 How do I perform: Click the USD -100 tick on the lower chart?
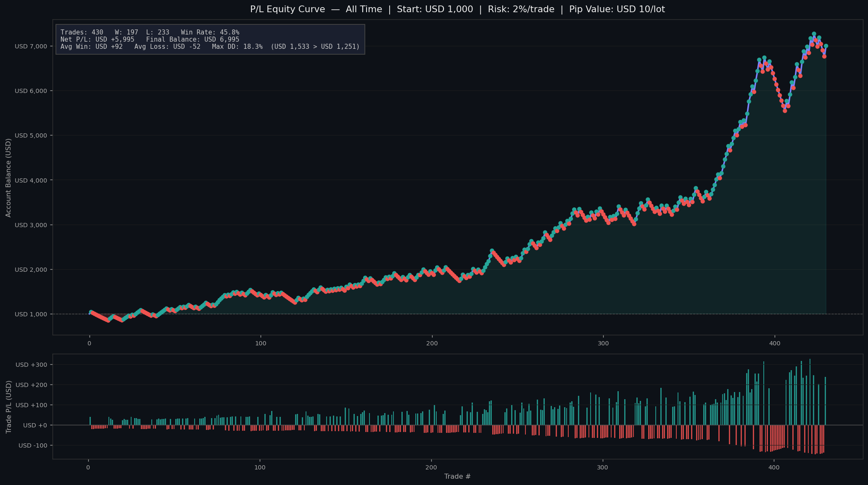pos(33,445)
